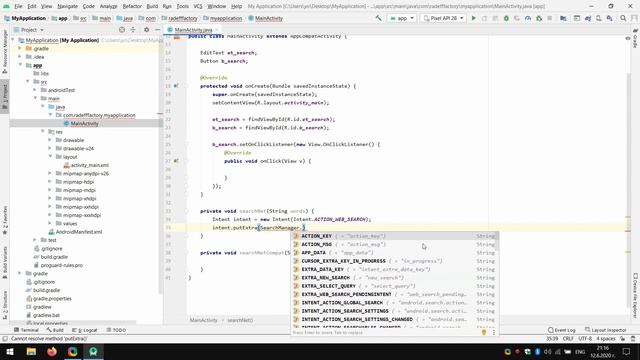Select proguard-rules.pro file in tree
Image resolution: width=640 pixels, height=360 pixels.
coord(61,265)
